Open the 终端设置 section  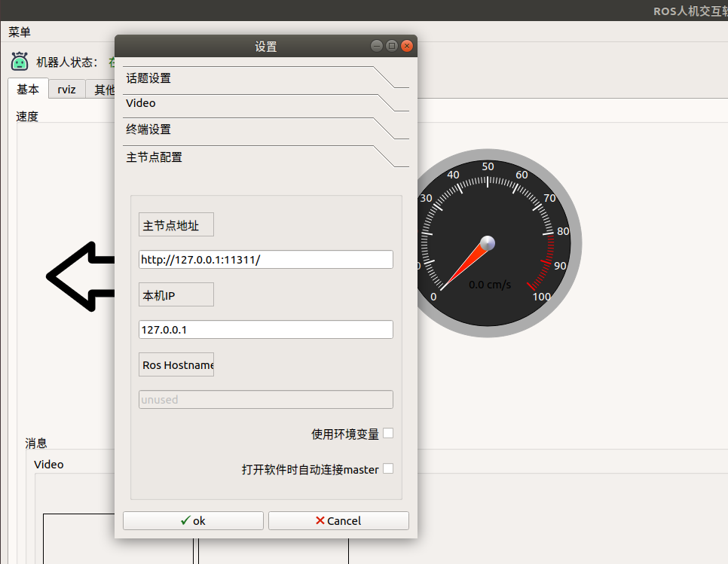(x=265, y=129)
